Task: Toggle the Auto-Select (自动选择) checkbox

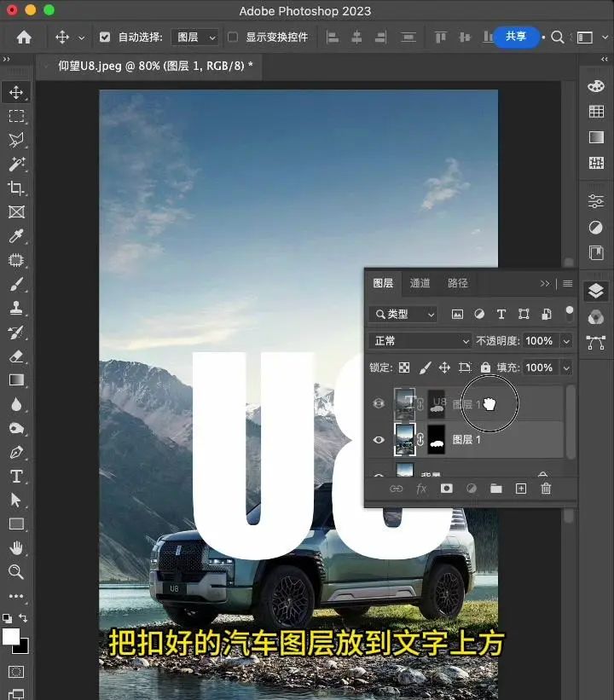Action: (x=105, y=37)
